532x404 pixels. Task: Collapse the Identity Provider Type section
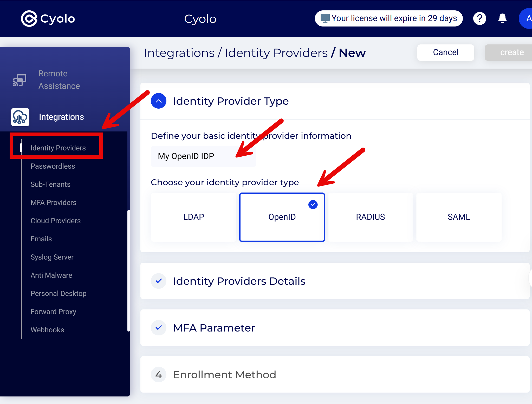pos(158,101)
